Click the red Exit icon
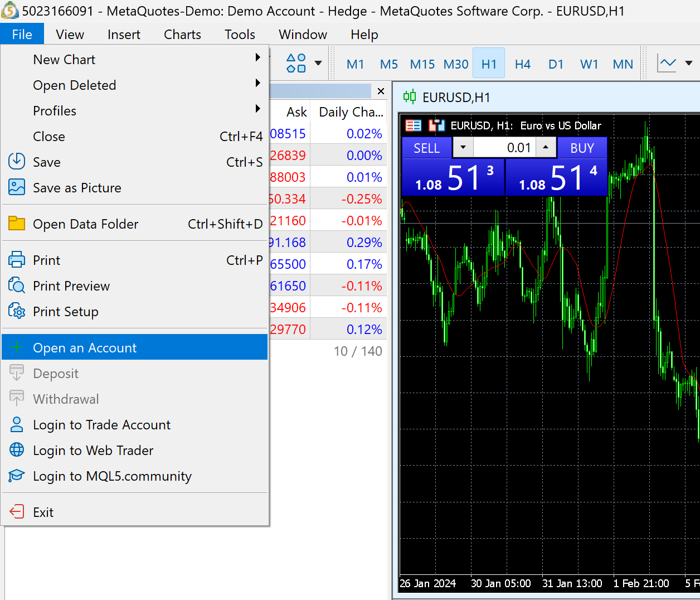This screenshot has height=600, width=700. click(x=17, y=512)
